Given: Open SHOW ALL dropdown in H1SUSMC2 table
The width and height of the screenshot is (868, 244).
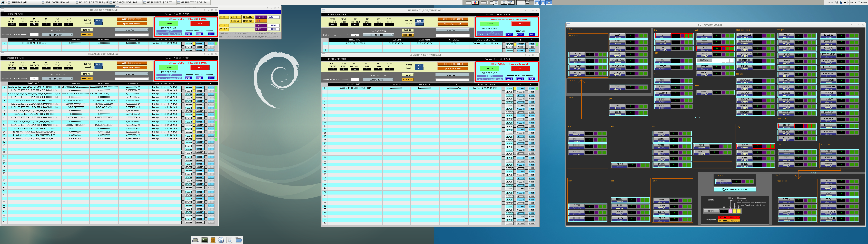Looking at the screenshot, I should [452, 30].
